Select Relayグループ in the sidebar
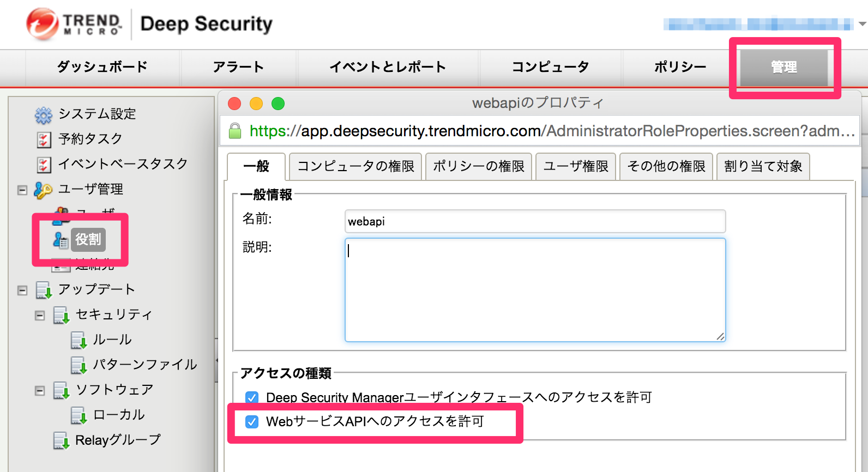Image resolution: width=868 pixels, height=472 pixels. (x=118, y=440)
